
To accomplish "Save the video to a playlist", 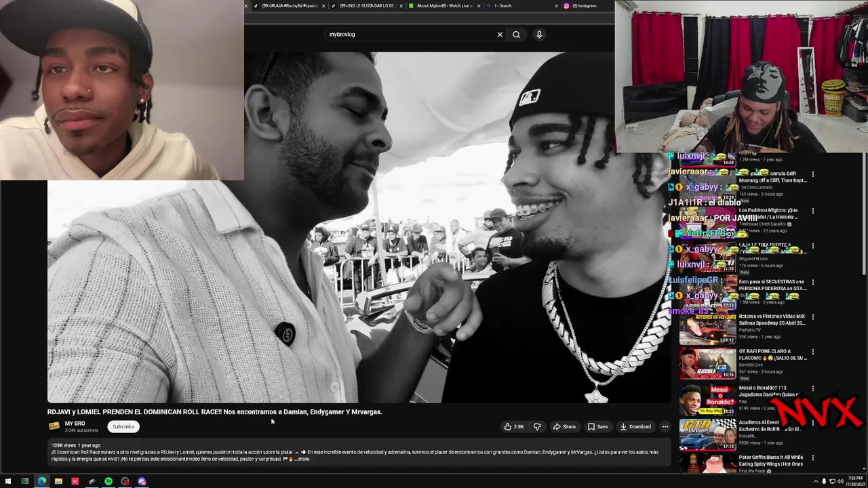I will (597, 427).
